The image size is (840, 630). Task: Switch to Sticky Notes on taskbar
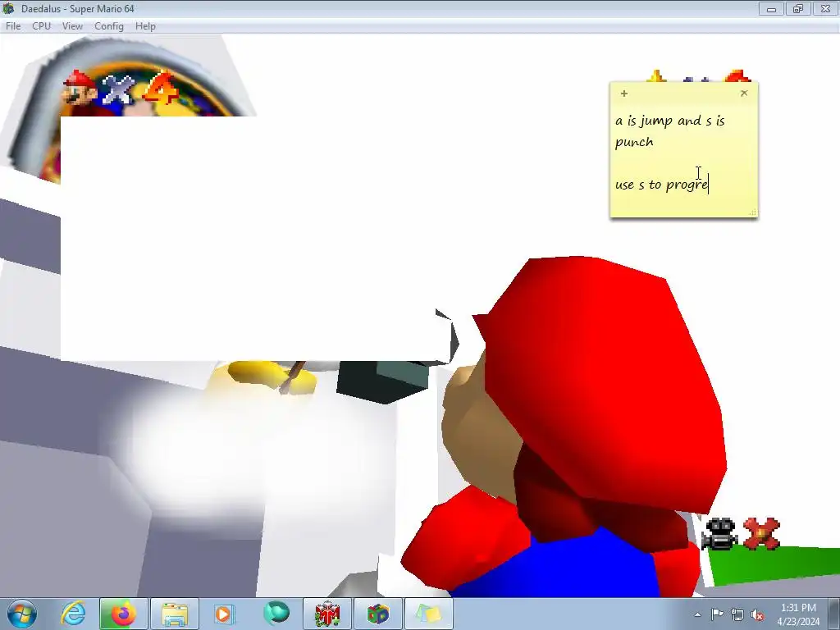pyautogui.click(x=428, y=614)
